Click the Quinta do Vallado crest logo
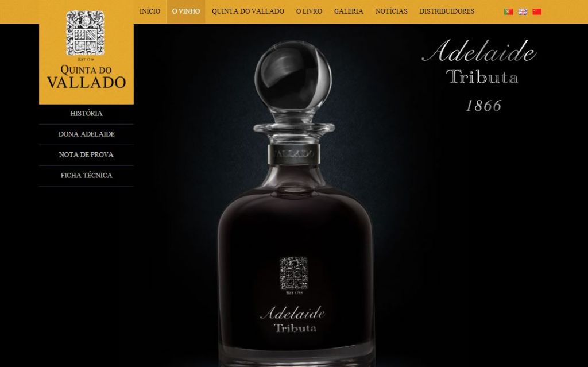This screenshot has height=367, width=588. [x=86, y=33]
